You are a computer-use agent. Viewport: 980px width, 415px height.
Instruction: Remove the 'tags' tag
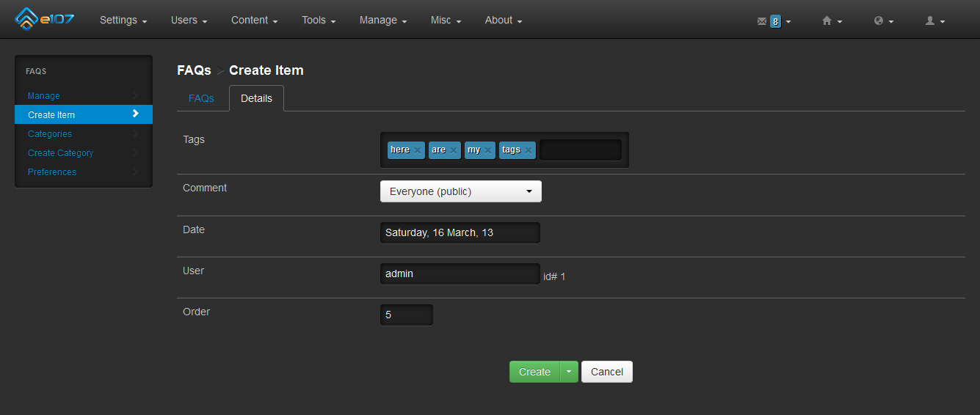click(x=529, y=150)
